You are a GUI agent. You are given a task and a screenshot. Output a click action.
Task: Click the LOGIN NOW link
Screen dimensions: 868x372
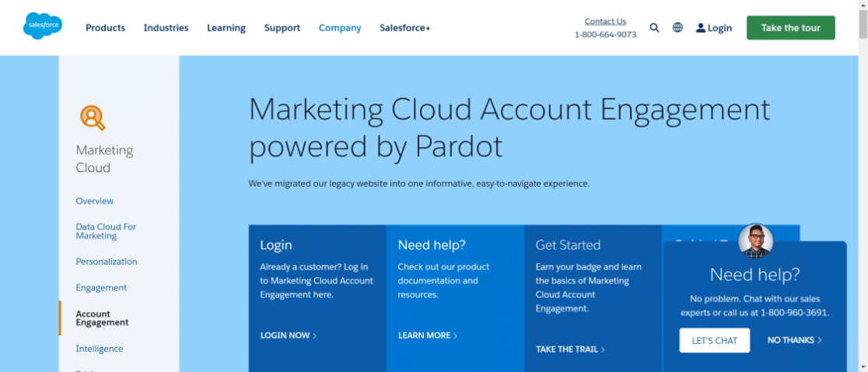289,335
